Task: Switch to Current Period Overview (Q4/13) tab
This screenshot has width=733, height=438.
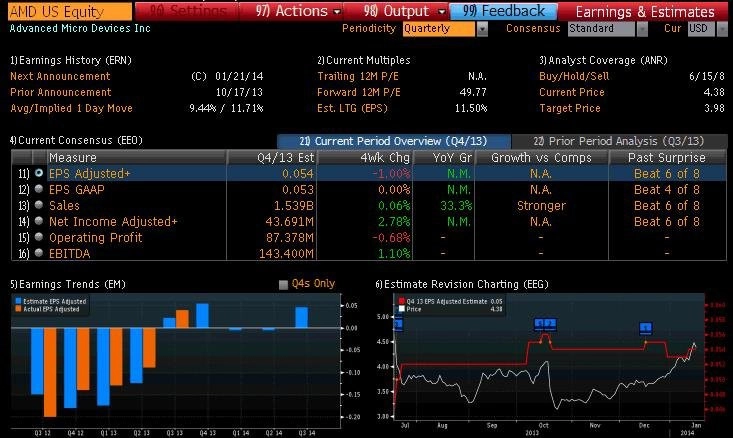Action: coord(394,141)
